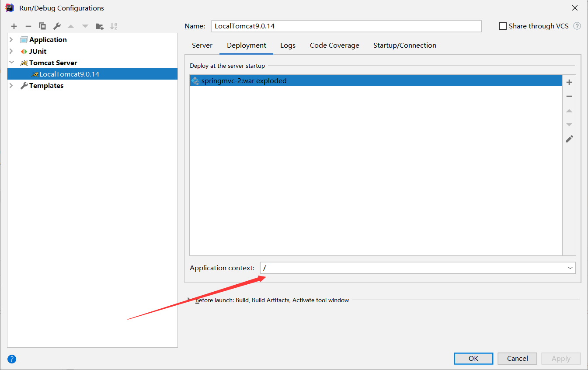Viewport: 588px width, 370px height.
Task: Copy configuration toolbar icon
Action: (42, 26)
